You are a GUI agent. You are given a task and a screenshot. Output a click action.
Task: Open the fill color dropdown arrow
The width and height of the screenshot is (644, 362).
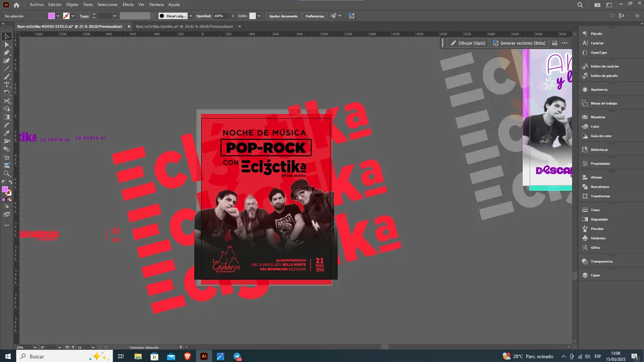pyautogui.click(x=58, y=16)
